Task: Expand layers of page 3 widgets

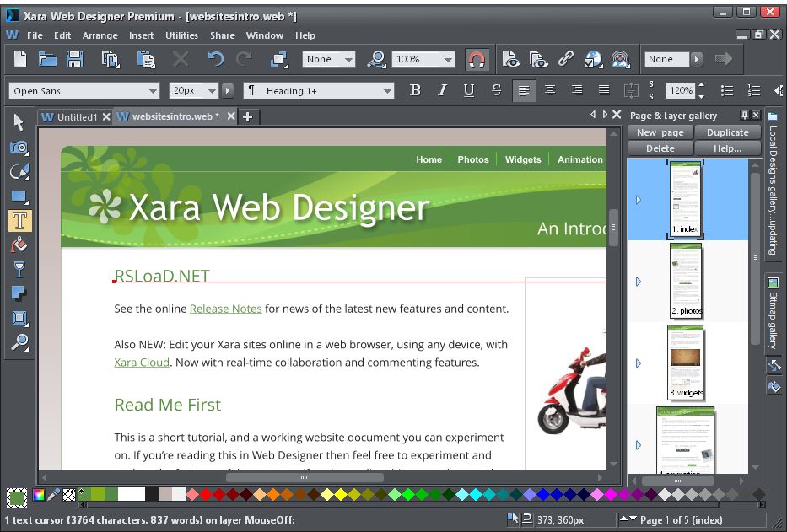Action: click(x=639, y=363)
